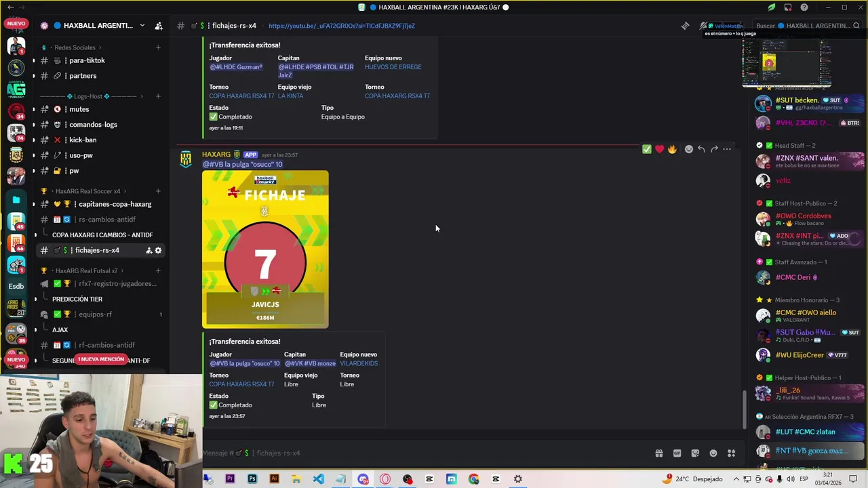Image resolution: width=868 pixels, height=488 pixels.
Task: Add a channel to HaxARG Real Soccer x4
Action: pyautogui.click(x=158, y=191)
